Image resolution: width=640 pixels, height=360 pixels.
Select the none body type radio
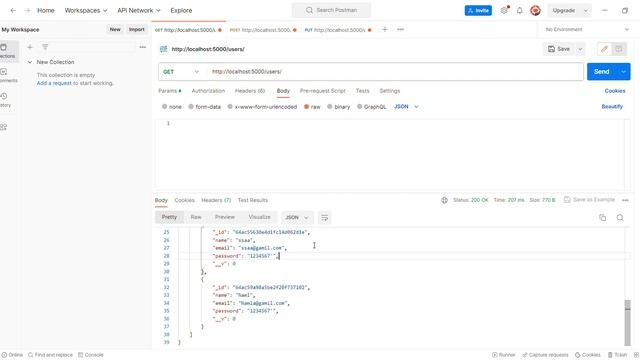pos(164,107)
